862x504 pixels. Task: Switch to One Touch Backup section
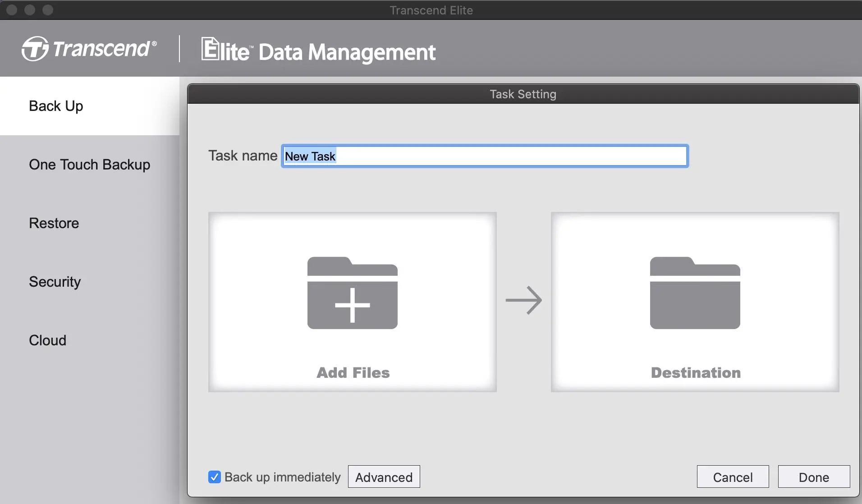pos(89,165)
